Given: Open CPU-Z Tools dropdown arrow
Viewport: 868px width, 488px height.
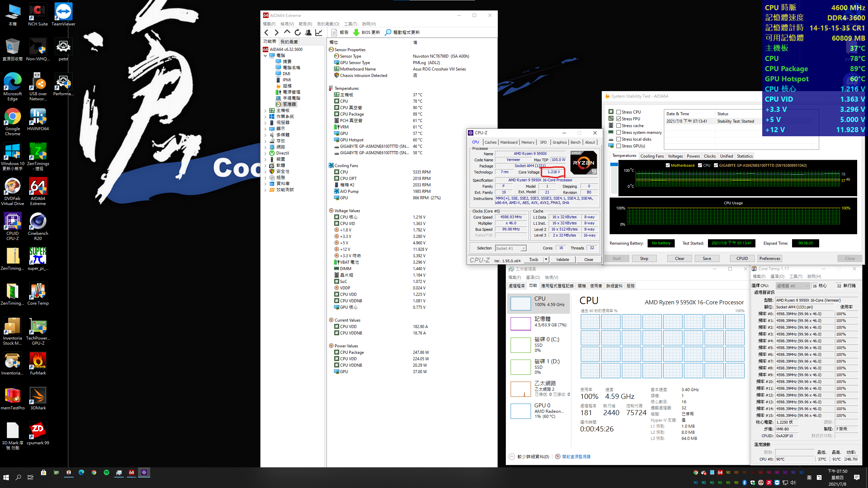Looking at the screenshot, I should point(546,260).
